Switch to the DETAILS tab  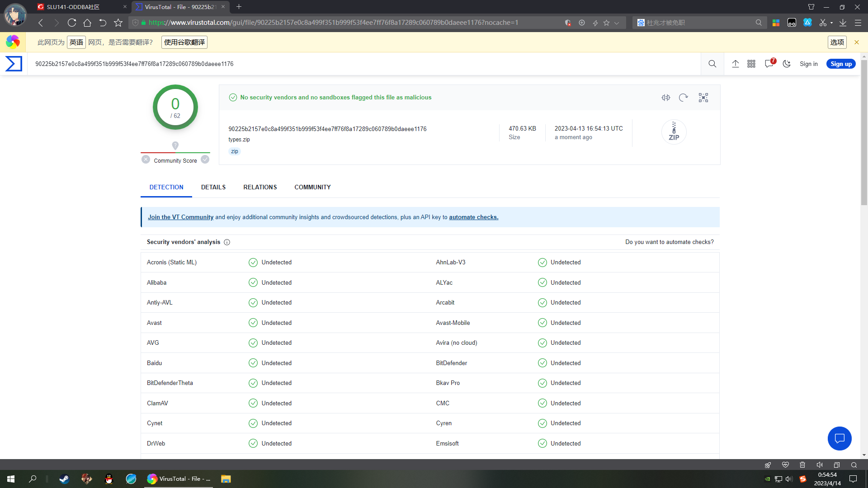click(x=213, y=187)
